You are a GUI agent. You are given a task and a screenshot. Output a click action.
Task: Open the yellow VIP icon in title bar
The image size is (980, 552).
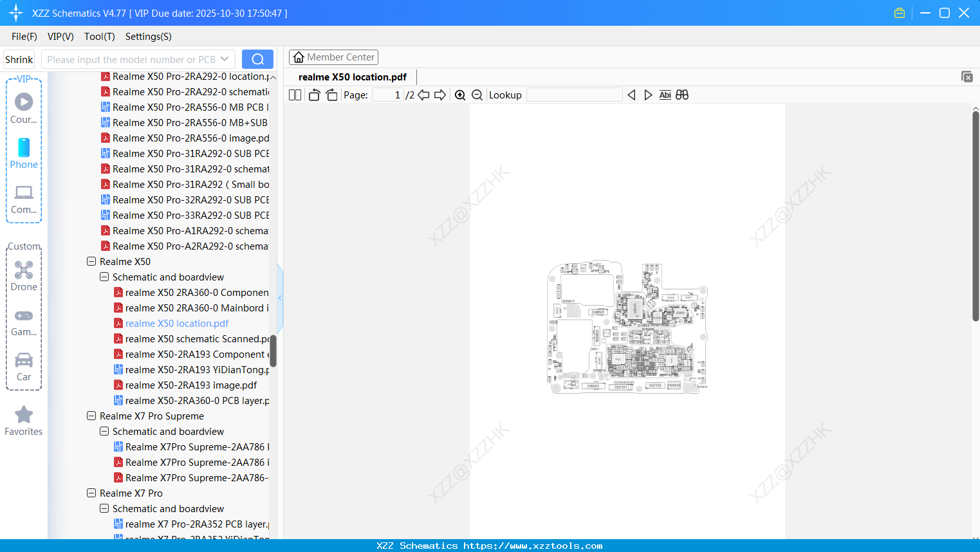900,13
